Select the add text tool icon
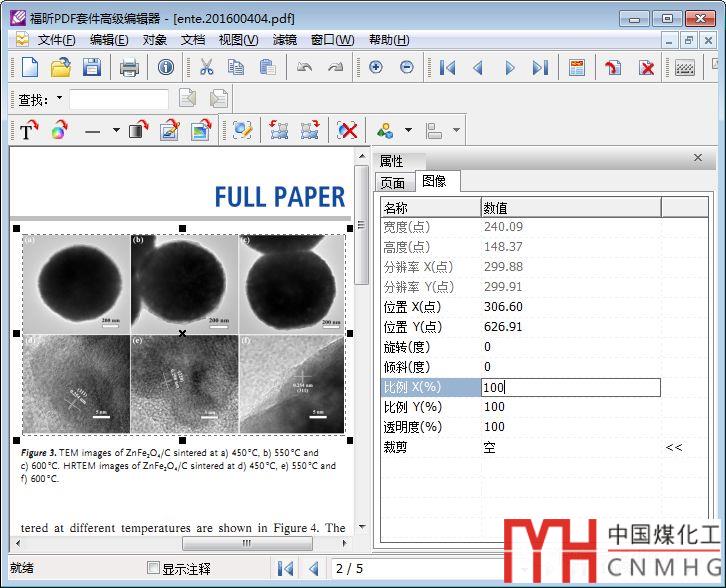 click(x=28, y=131)
